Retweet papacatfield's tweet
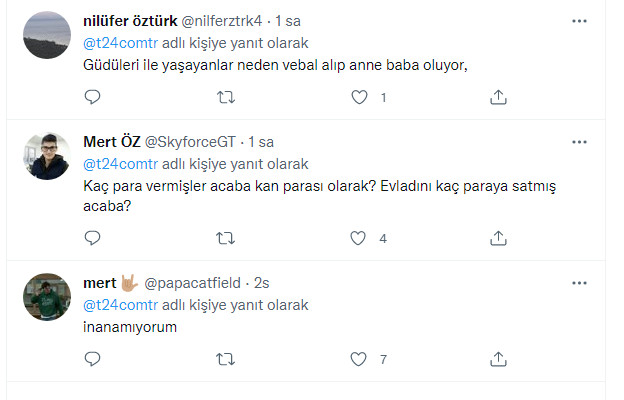Screen dimensions: 624x400 tap(227, 358)
